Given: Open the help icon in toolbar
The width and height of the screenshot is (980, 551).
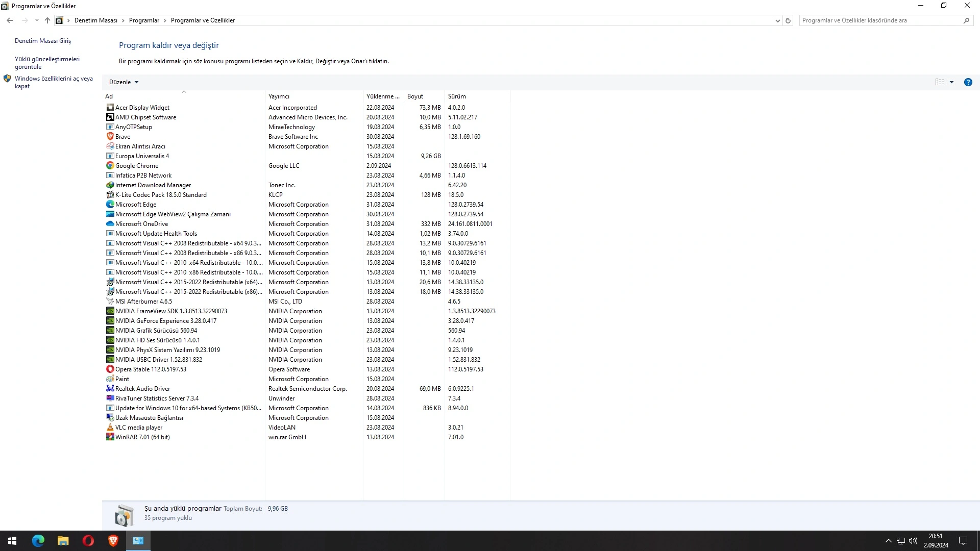Looking at the screenshot, I should coord(968,82).
